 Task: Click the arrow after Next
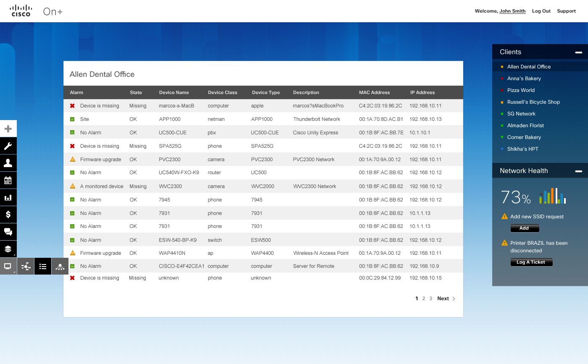[454, 299]
